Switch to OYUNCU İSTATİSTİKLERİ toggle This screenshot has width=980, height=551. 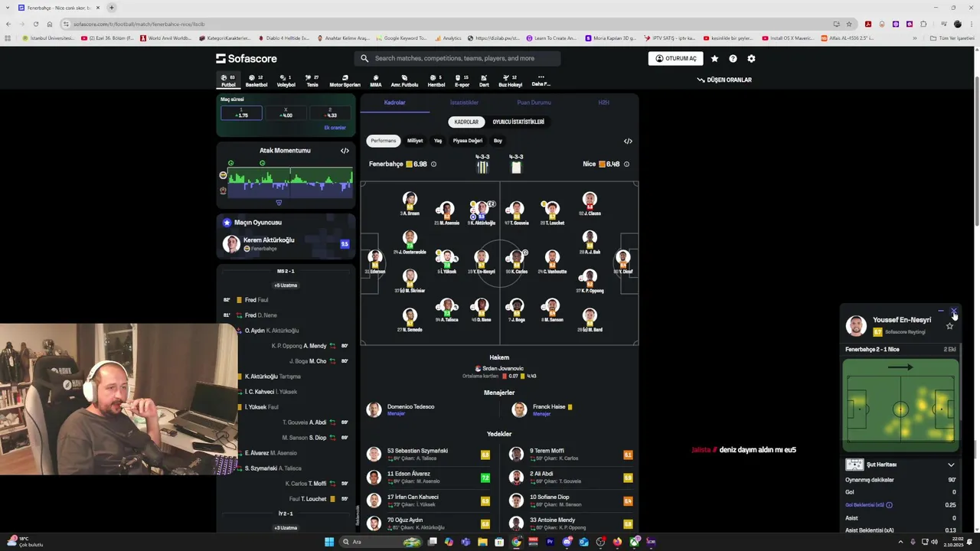518,122
